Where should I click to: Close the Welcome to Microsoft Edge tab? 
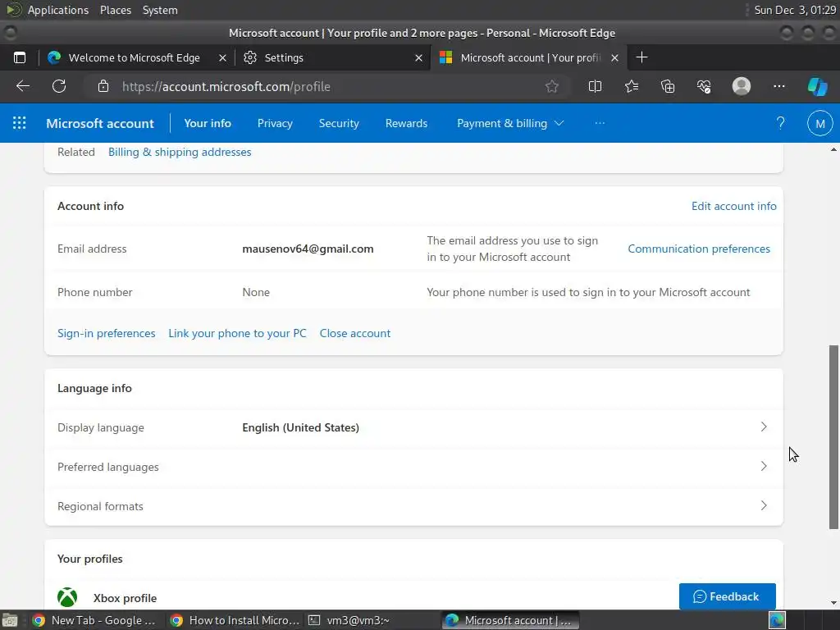coord(222,58)
